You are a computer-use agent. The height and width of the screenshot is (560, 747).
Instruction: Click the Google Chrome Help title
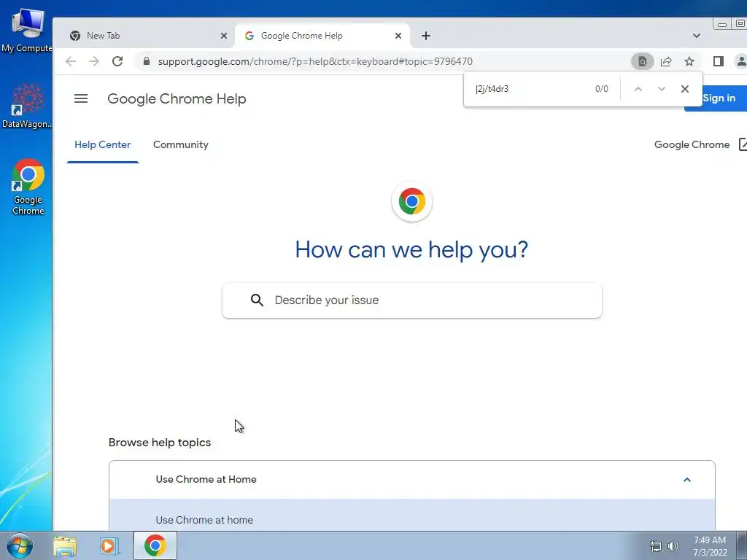pos(177,98)
